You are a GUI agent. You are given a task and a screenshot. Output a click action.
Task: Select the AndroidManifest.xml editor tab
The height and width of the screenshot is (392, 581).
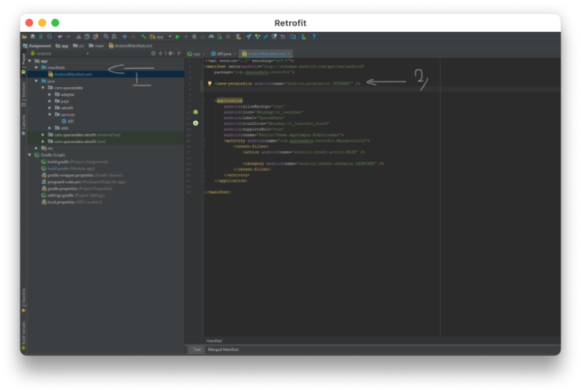pyautogui.click(x=266, y=54)
